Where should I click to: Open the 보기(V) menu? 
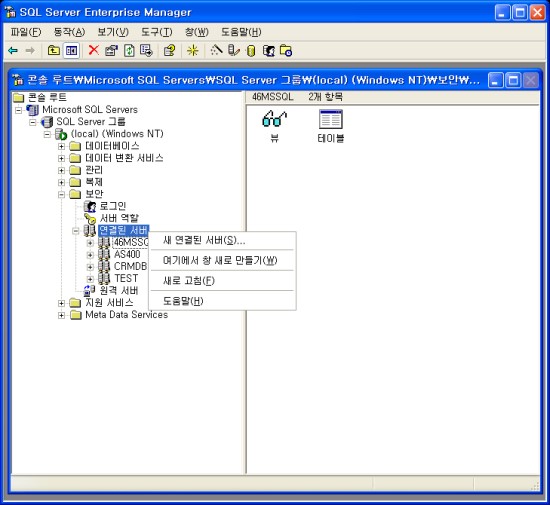(x=113, y=32)
